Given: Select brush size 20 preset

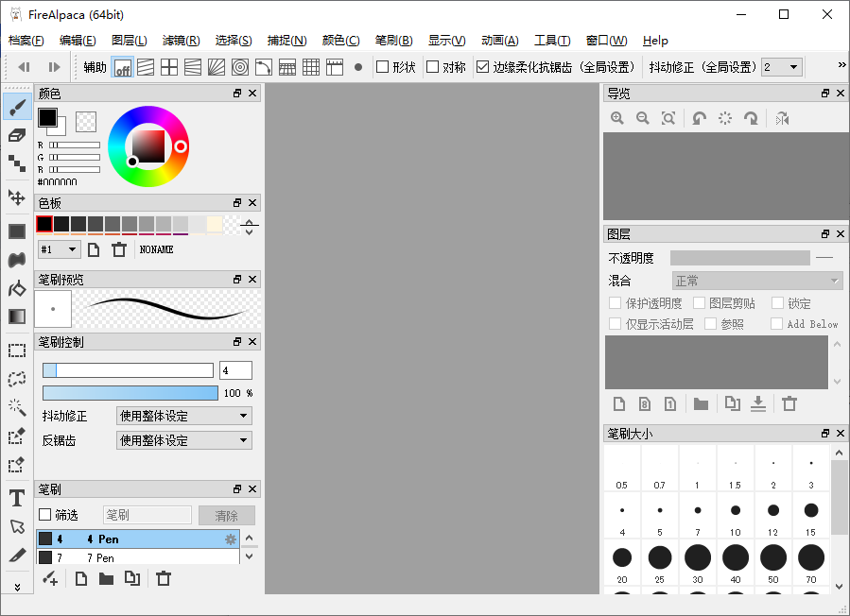Looking at the screenshot, I should (x=622, y=563).
